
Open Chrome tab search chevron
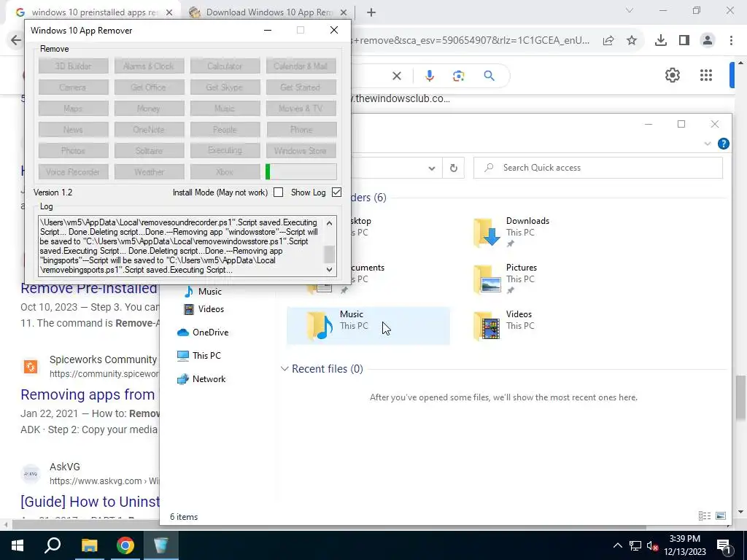coord(630,10)
